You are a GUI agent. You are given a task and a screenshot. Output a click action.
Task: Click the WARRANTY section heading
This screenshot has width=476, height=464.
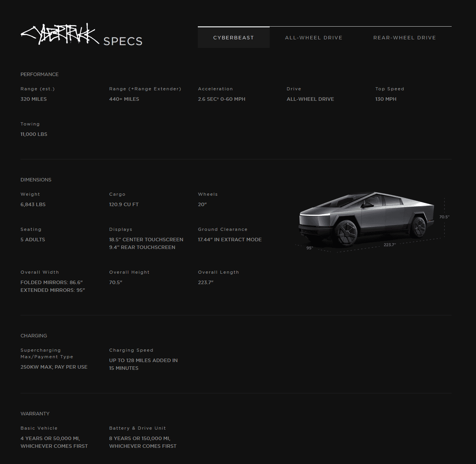pyautogui.click(x=35, y=413)
